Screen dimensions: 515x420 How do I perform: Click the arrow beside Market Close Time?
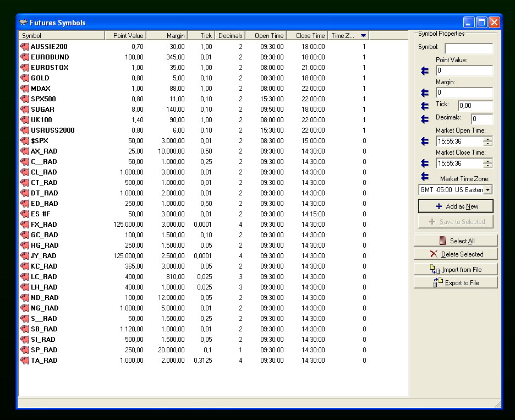(425, 163)
